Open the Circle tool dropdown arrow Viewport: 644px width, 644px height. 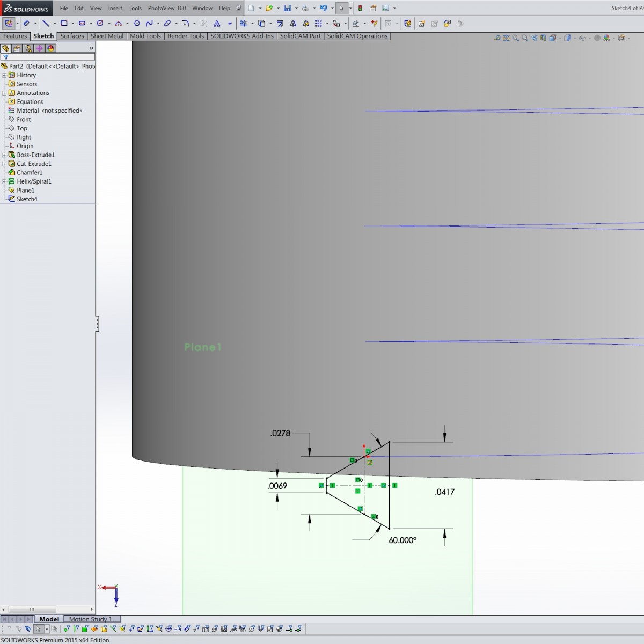click(109, 24)
